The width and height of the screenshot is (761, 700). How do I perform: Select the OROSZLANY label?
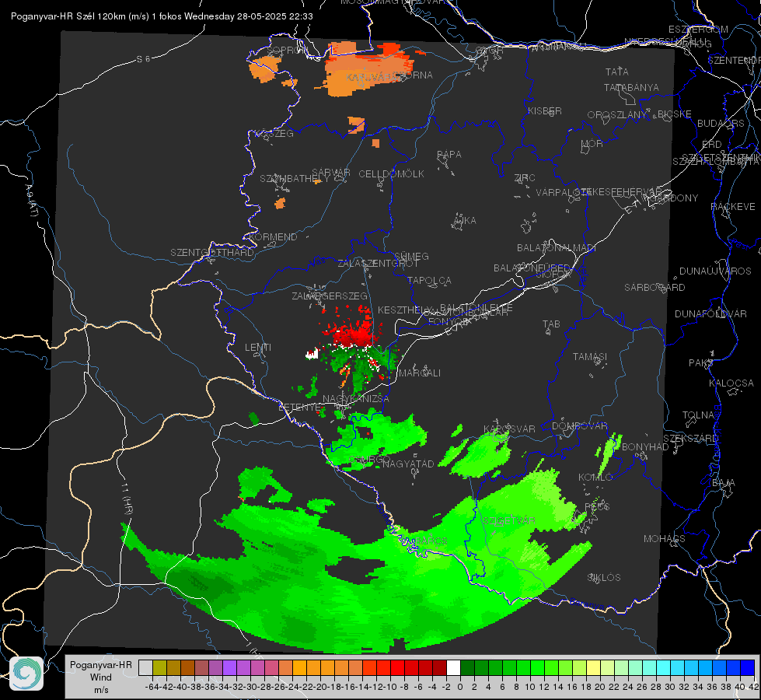(617, 114)
